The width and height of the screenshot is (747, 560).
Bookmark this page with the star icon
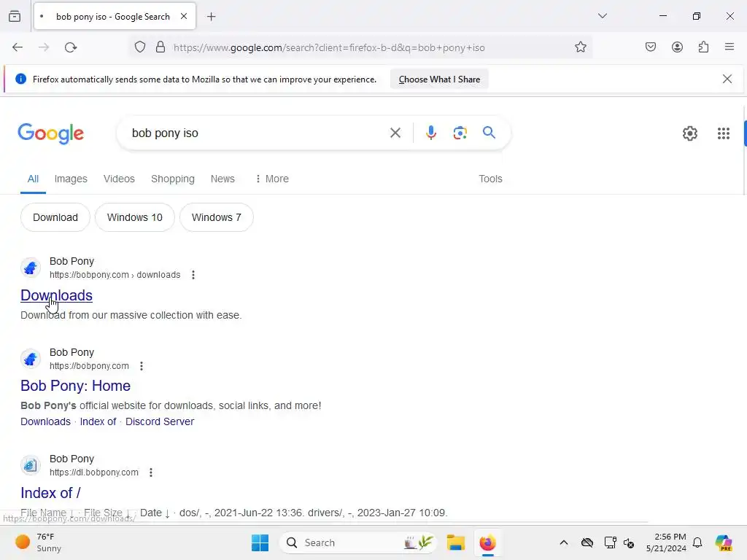(x=580, y=47)
